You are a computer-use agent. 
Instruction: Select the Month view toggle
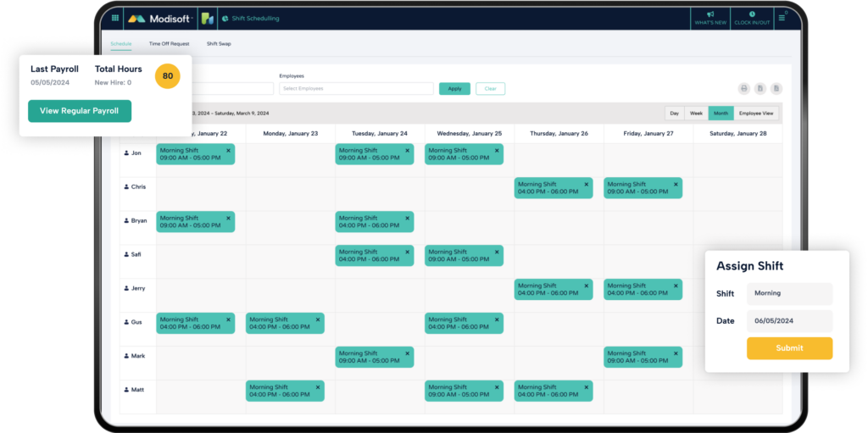click(721, 113)
